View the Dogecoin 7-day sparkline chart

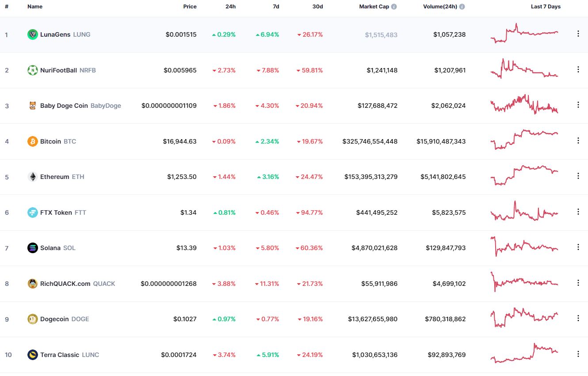point(524,317)
